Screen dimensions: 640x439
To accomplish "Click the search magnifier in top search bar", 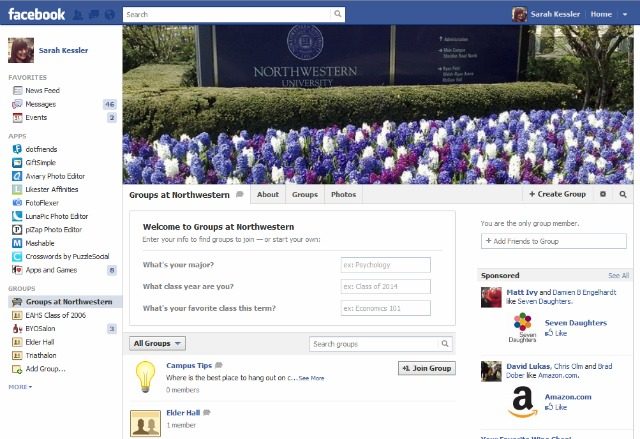I will click(338, 15).
